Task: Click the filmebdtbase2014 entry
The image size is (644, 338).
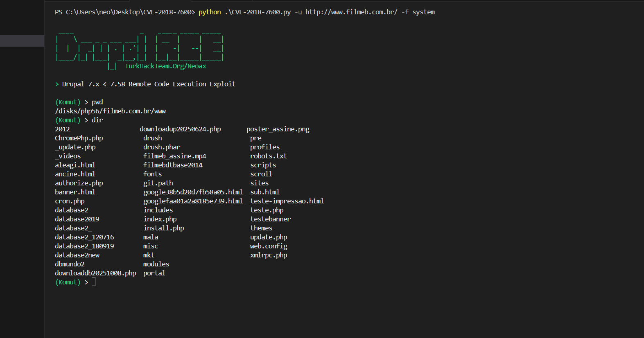Action: tap(173, 165)
